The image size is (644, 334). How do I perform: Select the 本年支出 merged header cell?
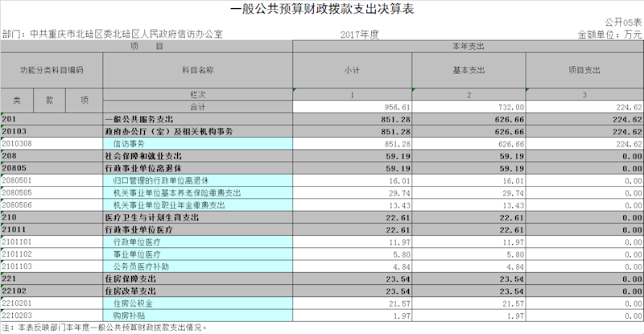point(469,47)
